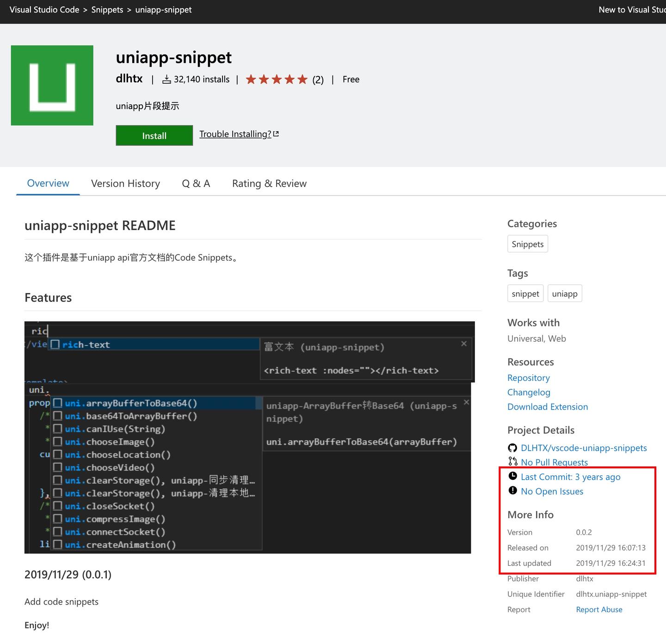Click the features screenshot image in README
Viewport: 666px width, 644px height.
(x=249, y=437)
